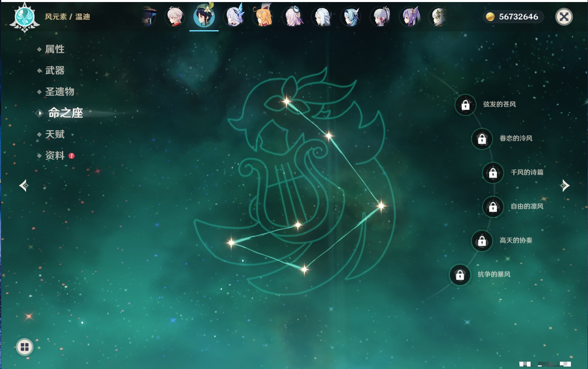Go to next character with right arrow
The height and width of the screenshot is (369, 588).
pos(565,186)
